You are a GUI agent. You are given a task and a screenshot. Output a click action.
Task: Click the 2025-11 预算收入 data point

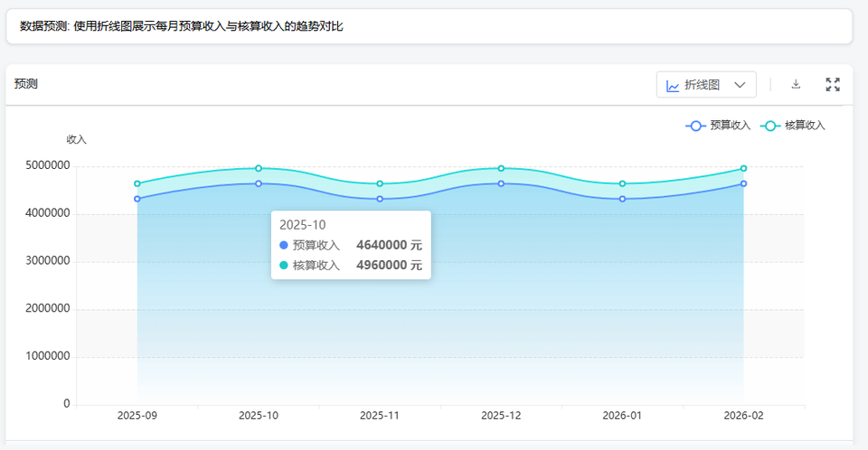[x=380, y=199]
